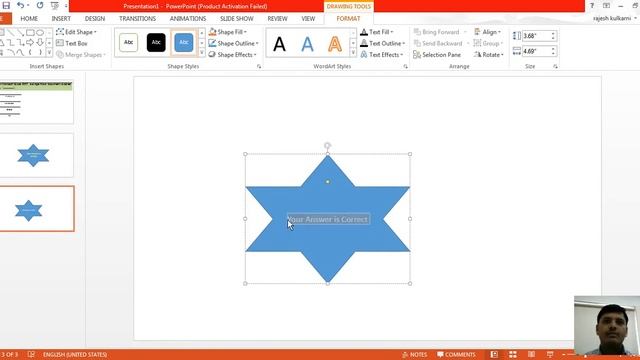This screenshot has height=360, width=640.
Task: Apply the white outlined Abc shape style
Action: pos(128,42)
